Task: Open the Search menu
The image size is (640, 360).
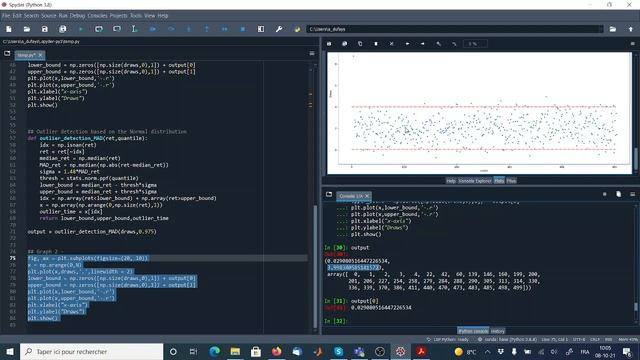Action: [31, 16]
